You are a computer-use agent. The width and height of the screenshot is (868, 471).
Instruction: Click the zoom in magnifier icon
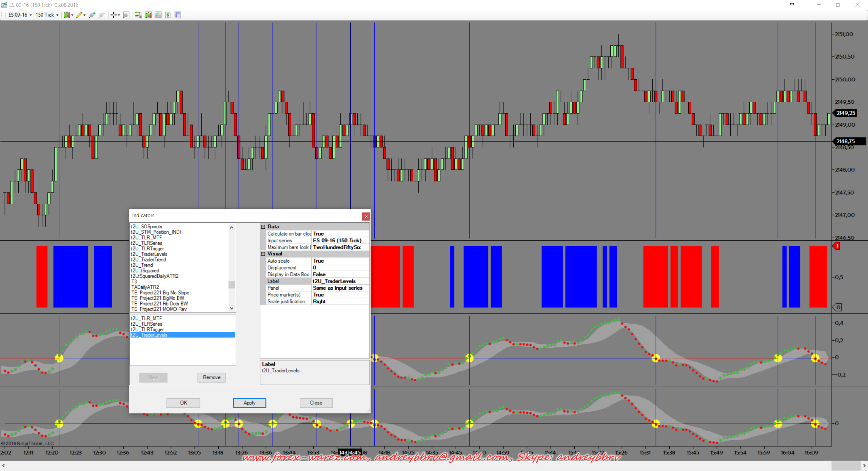(x=92, y=15)
